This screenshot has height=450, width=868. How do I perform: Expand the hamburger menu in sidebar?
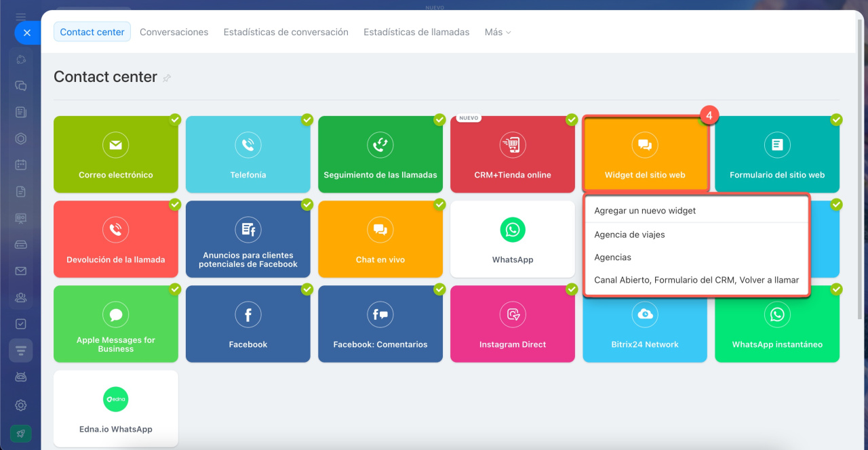click(21, 16)
